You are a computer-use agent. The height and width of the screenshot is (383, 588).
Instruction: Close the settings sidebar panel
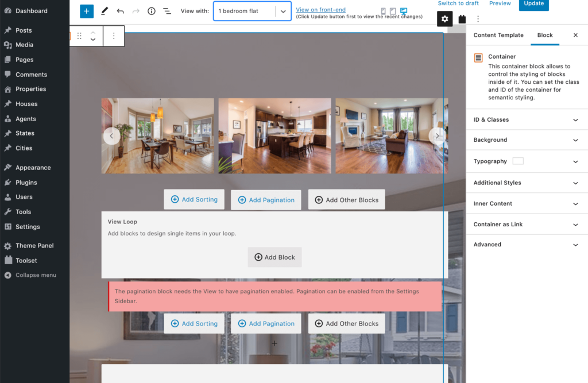click(575, 35)
